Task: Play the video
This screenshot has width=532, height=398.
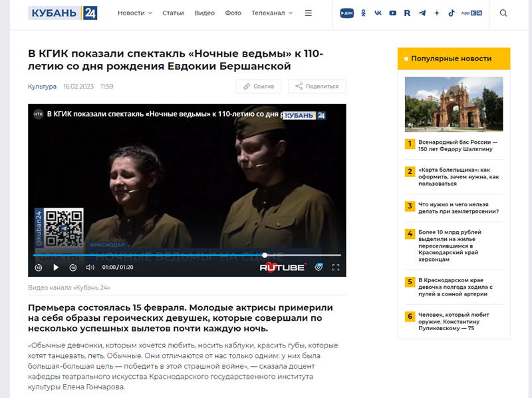Action: tap(56, 268)
